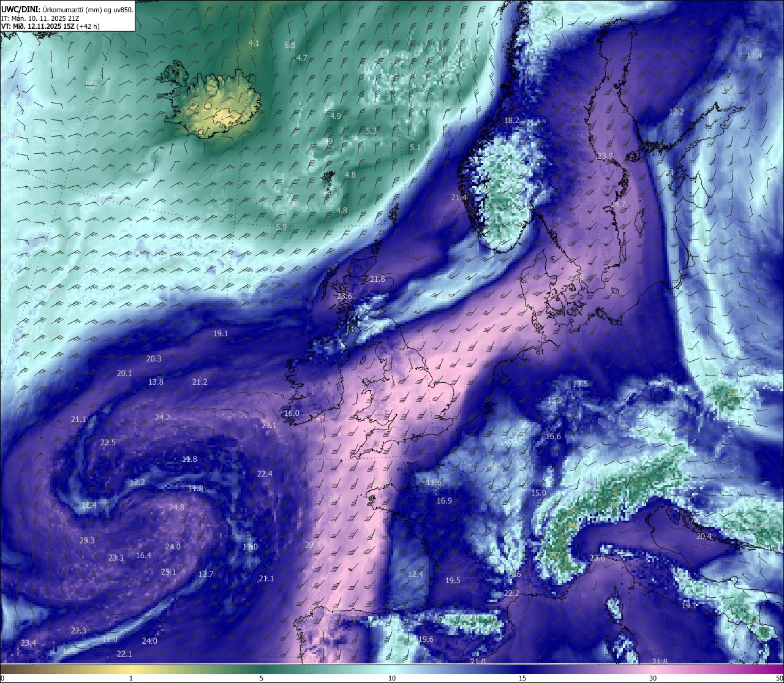Click the 24.2 map value

[x=162, y=417]
